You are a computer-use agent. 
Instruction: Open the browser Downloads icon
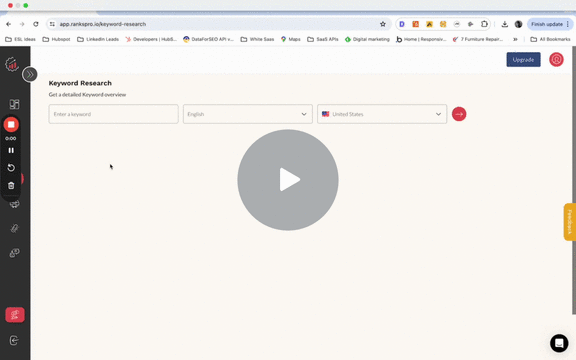pyautogui.click(x=505, y=24)
